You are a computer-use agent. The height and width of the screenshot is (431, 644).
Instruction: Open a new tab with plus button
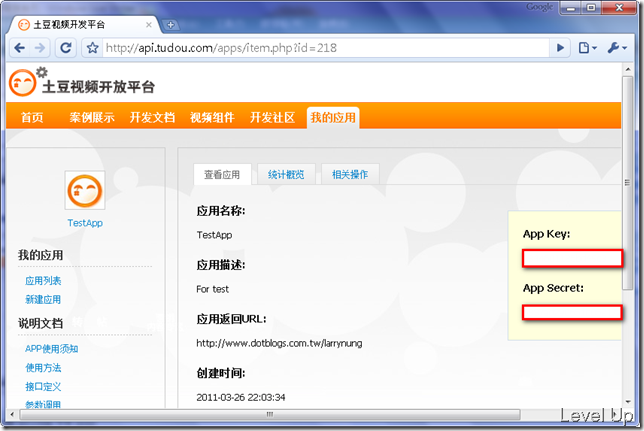pyautogui.click(x=170, y=25)
